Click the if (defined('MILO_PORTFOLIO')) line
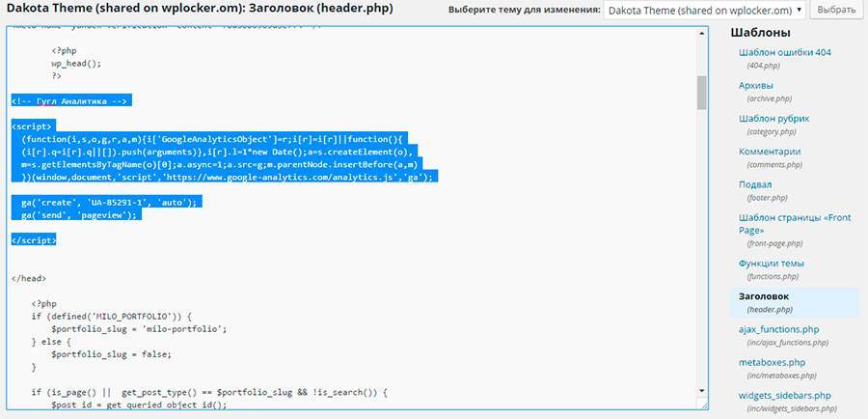Viewport: 868px width, 419px height. point(111,317)
